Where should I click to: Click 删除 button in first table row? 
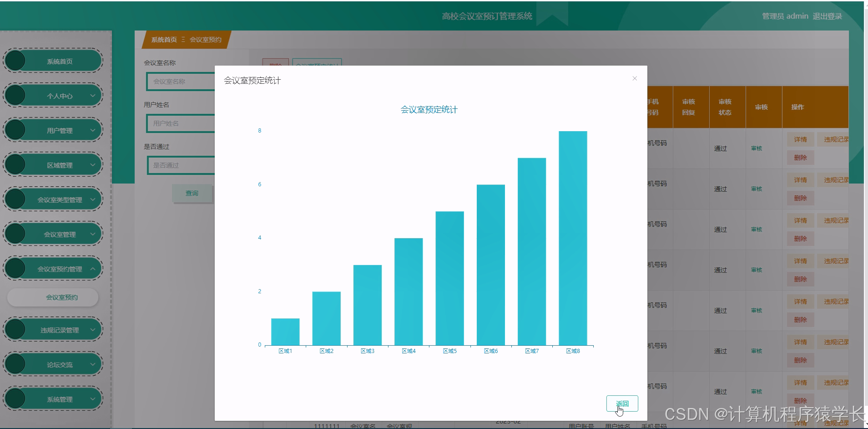[x=800, y=158]
